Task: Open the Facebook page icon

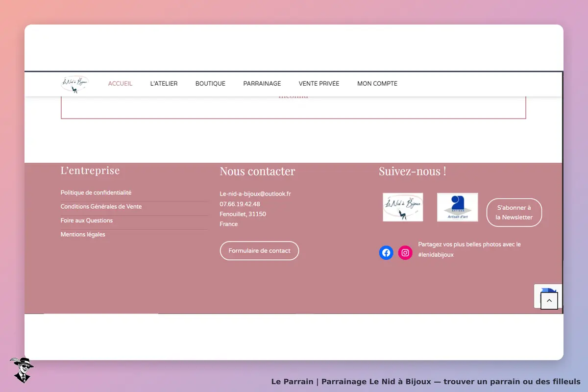Action: click(x=386, y=253)
